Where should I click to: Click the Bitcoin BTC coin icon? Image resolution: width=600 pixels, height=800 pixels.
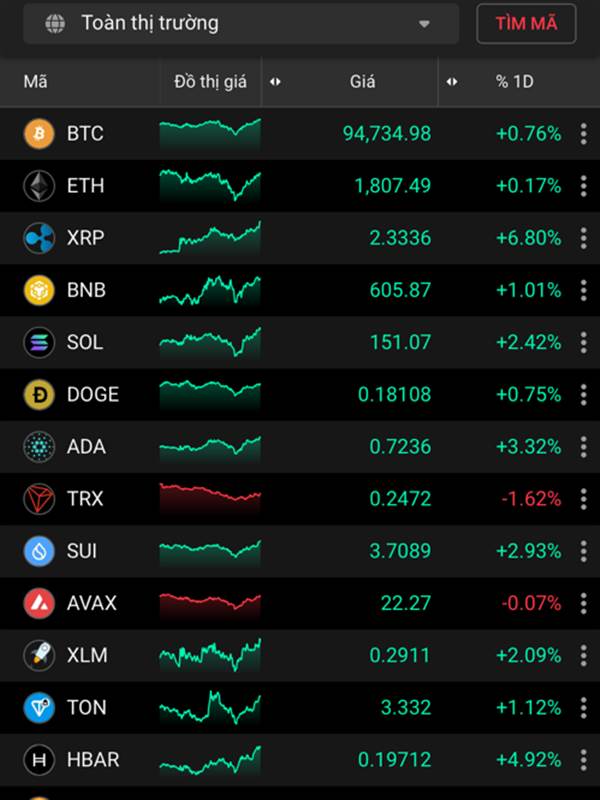pyautogui.click(x=39, y=134)
